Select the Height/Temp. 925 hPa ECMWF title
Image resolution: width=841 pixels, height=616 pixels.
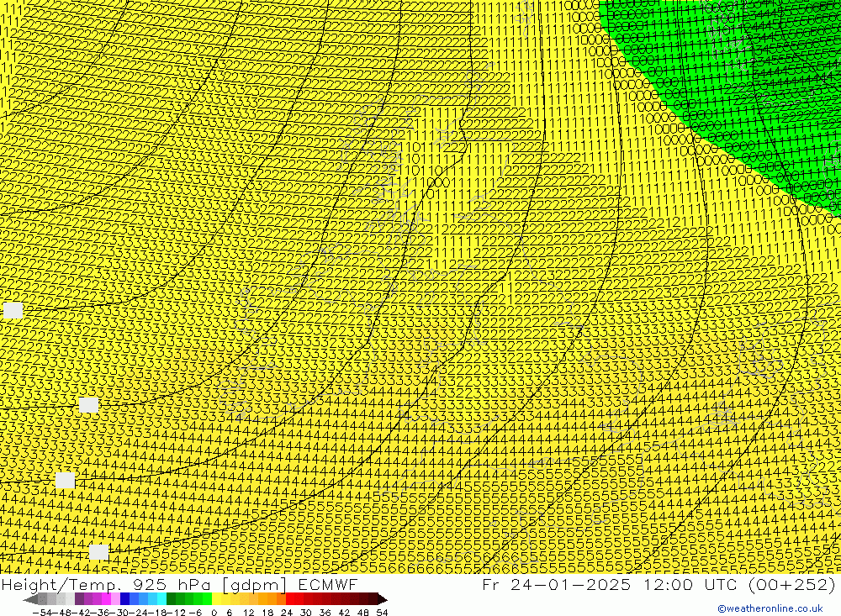(x=179, y=584)
